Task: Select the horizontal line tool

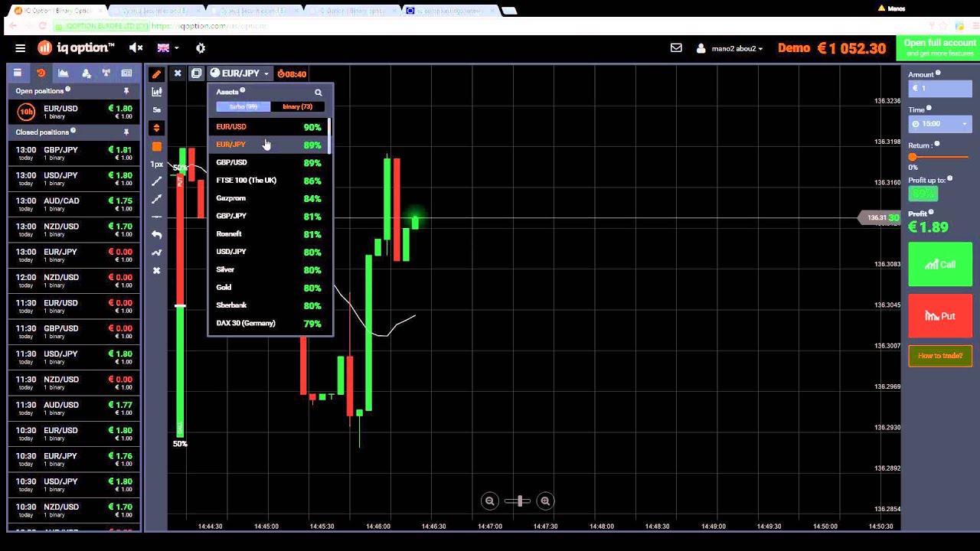Action: coord(157,217)
